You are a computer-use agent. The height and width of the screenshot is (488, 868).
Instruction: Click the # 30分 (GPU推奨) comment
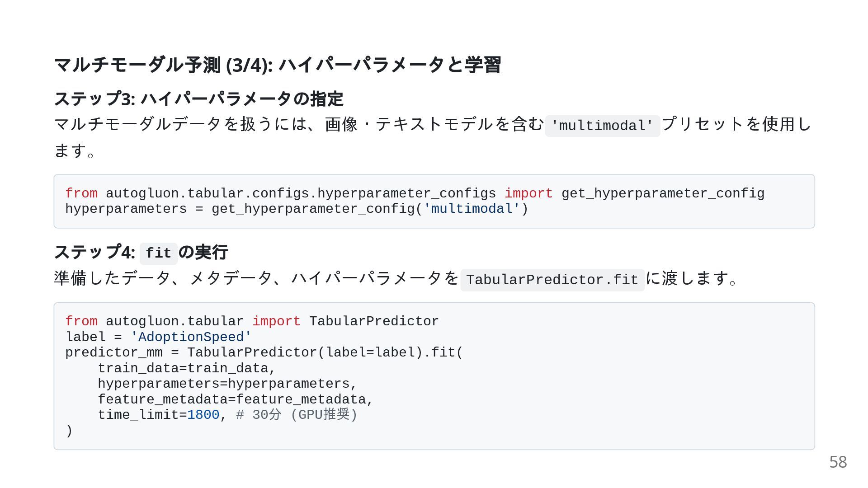pyautogui.click(x=297, y=415)
